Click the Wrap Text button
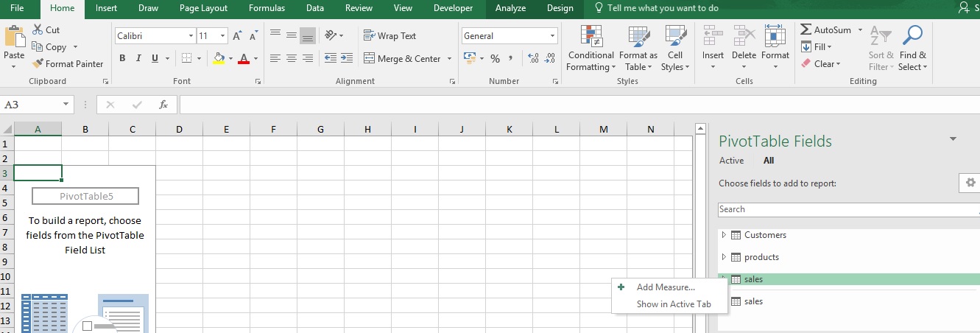This screenshot has width=980, height=333. (x=389, y=35)
